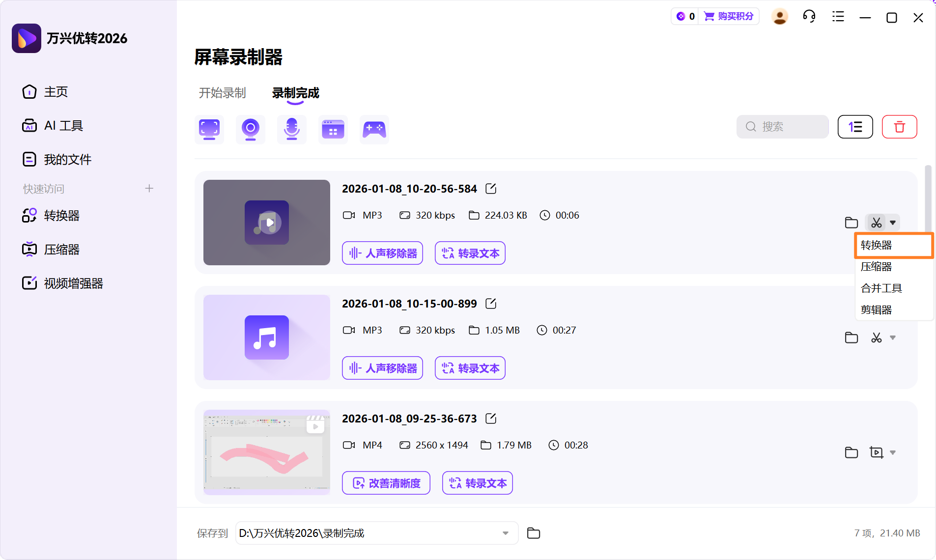Open the 压缩器 tool in sidebar
Image resolution: width=936 pixels, height=560 pixels.
[61, 249]
